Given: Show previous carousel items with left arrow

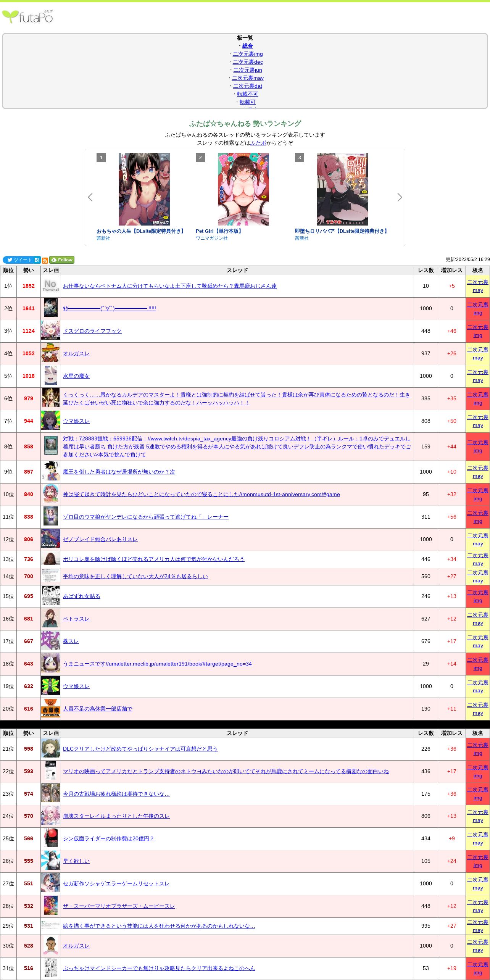Looking at the screenshot, I should point(90,197).
